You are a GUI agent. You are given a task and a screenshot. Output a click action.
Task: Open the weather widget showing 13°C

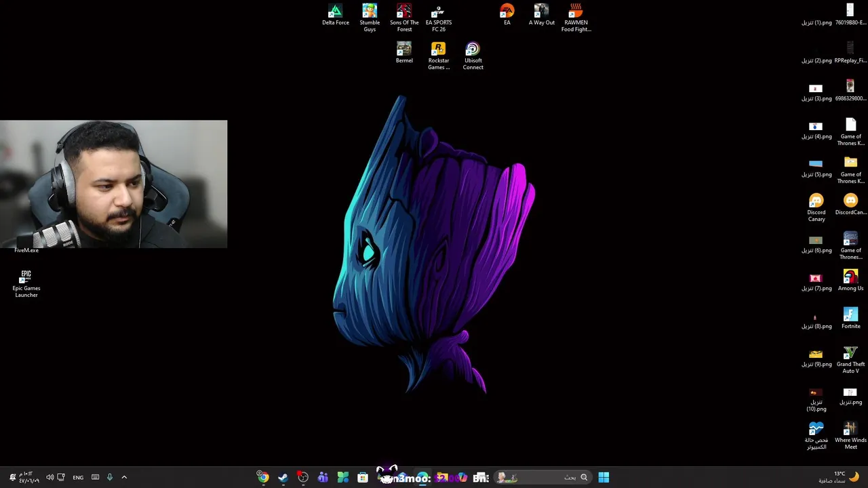[839, 477]
